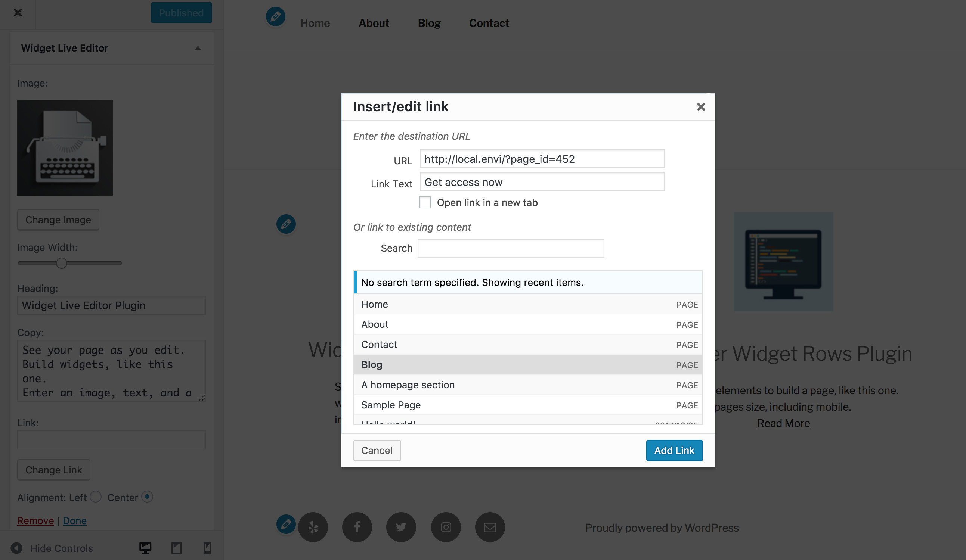The width and height of the screenshot is (966, 560).
Task: Click the Facebook social icon
Action: click(x=357, y=527)
